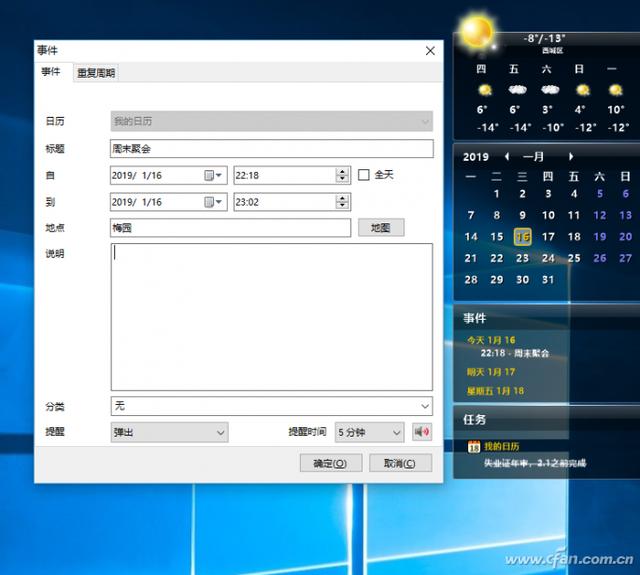Click the end time spinner arrows
Image resolution: width=640 pixels, height=575 pixels.
pos(342,202)
